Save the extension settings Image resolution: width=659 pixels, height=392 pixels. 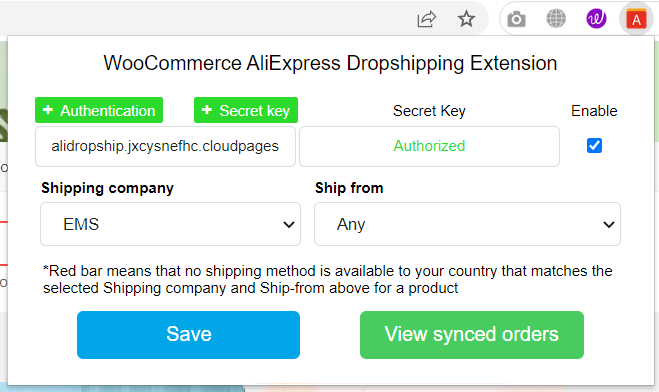tap(188, 335)
